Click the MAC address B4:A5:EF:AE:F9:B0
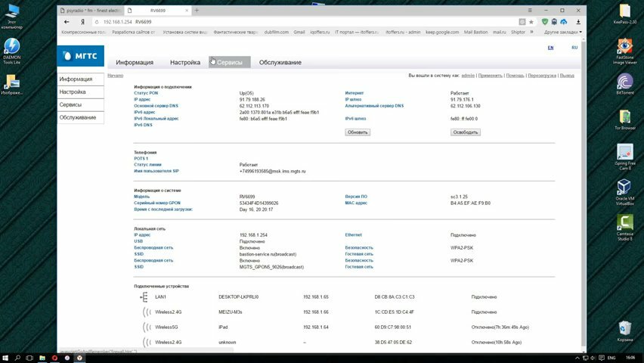The height and width of the screenshot is (363, 644). click(470, 203)
